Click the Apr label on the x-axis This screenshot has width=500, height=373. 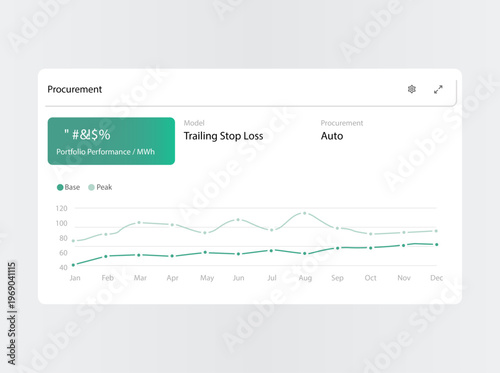point(172,278)
